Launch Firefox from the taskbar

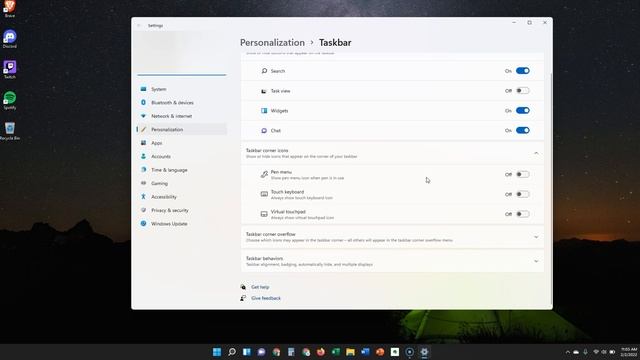(x=321, y=352)
